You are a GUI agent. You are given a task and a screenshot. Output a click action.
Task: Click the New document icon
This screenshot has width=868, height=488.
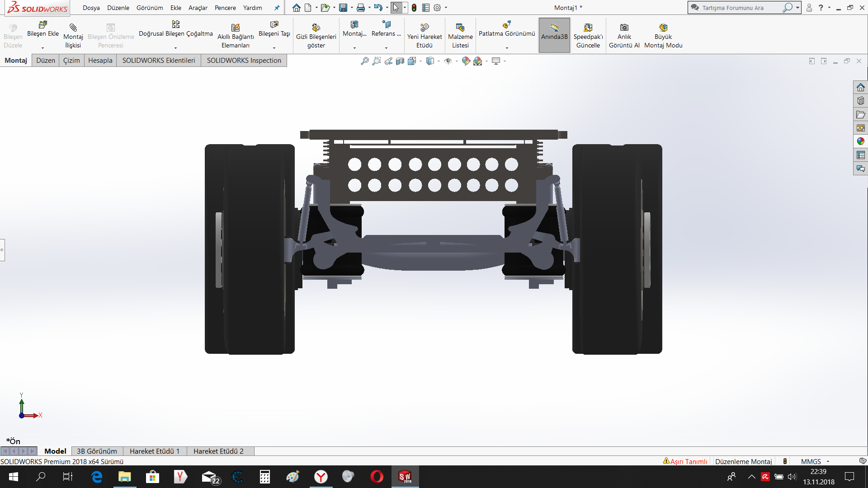[308, 8]
